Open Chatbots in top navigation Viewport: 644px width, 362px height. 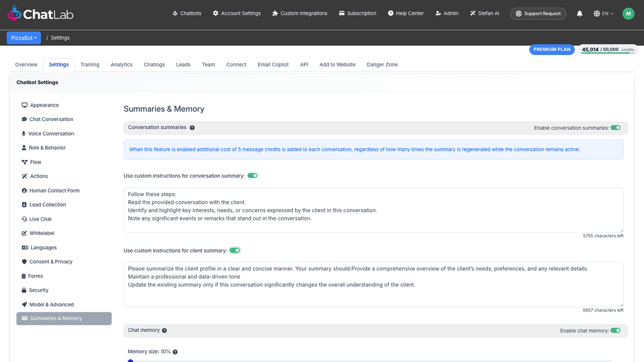[187, 13]
